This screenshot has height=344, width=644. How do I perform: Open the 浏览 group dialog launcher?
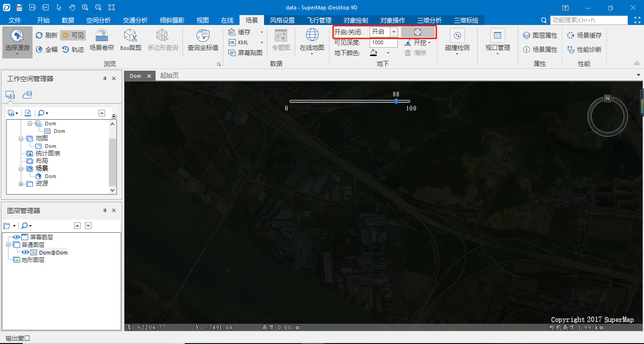tap(219, 64)
